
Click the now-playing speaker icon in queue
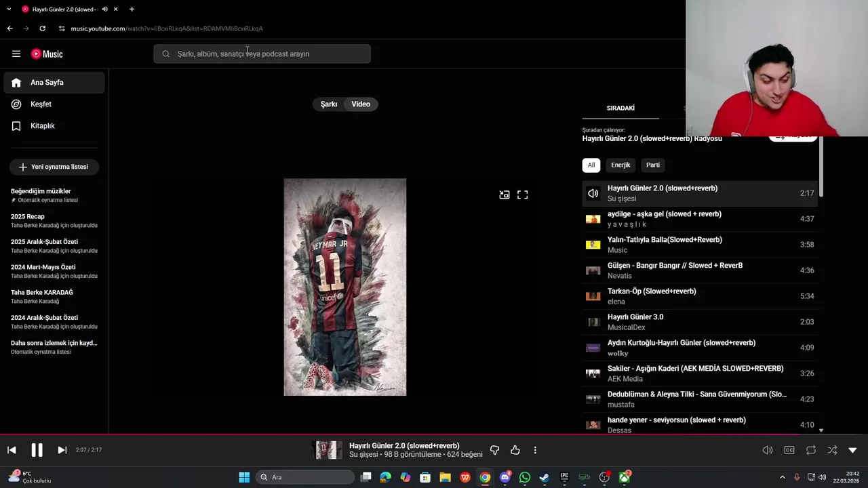tap(593, 193)
